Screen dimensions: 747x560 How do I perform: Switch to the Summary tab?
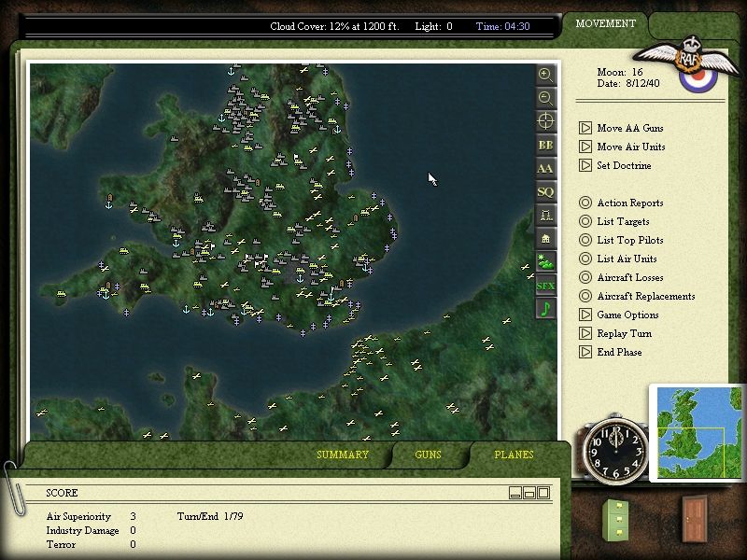tap(343, 455)
